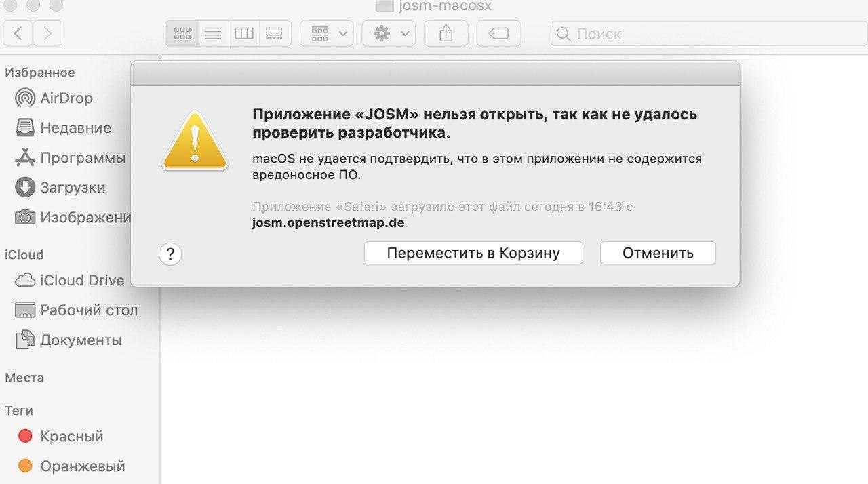Click the iCloud section header
The height and width of the screenshot is (484, 868).
coord(24,255)
